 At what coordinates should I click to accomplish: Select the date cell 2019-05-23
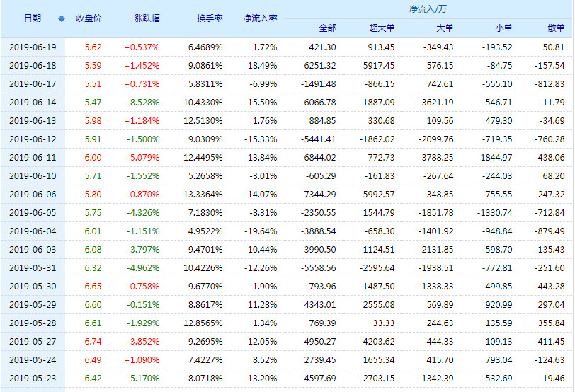coord(33,378)
